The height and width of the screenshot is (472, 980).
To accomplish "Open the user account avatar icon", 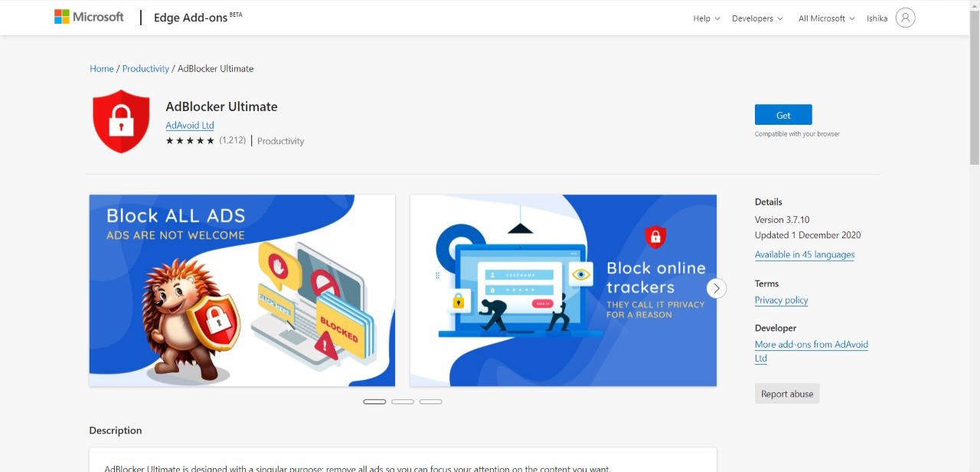I will [905, 18].
